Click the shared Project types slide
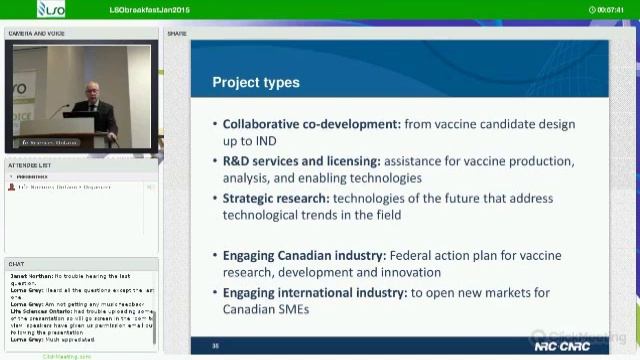 (x=400, y=197)
